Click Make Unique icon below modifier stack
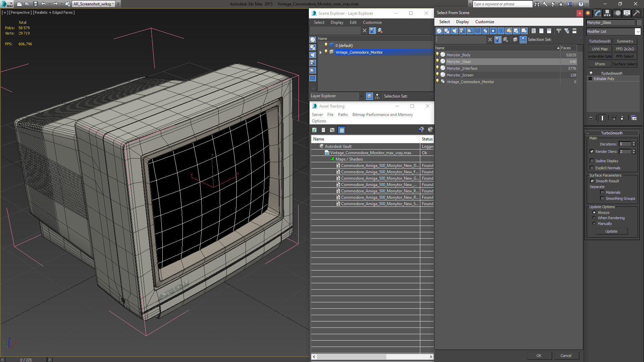 coord(614,118)
